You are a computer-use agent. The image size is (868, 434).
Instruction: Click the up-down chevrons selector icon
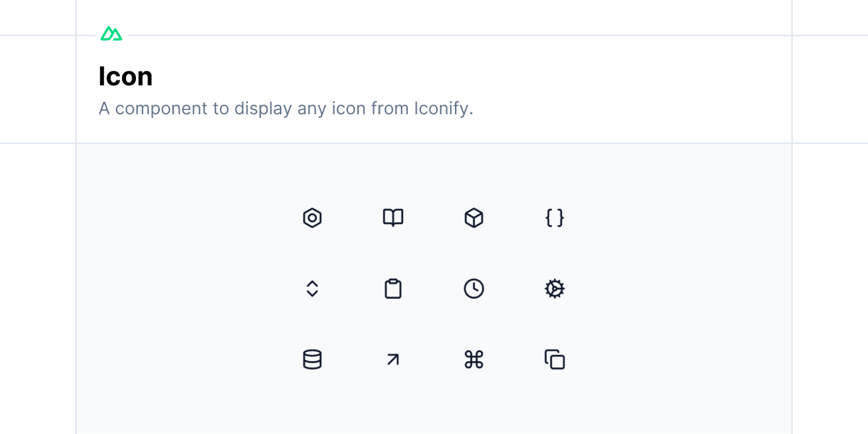(312, 289)
